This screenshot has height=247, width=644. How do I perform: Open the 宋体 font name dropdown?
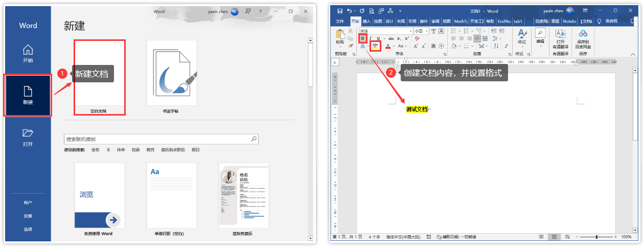(x=410, y=31)
